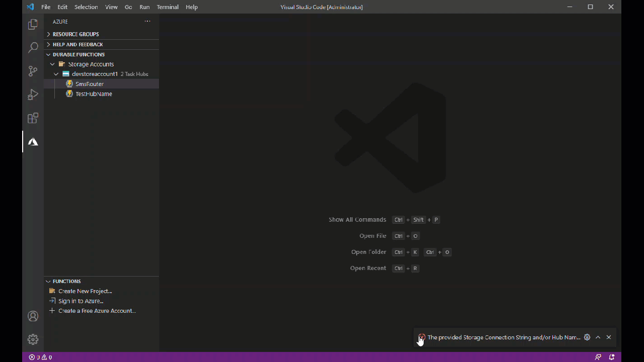The image size is (644, 362).
Task: Open the Explorer view in activity bar
Action: coord(33,24)
